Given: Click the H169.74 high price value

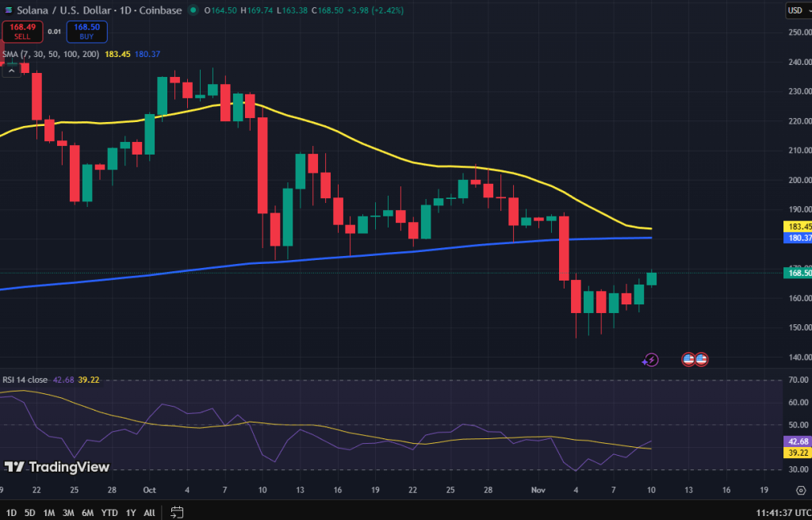Looking at the screenshot, I should [x=256, y=10].
